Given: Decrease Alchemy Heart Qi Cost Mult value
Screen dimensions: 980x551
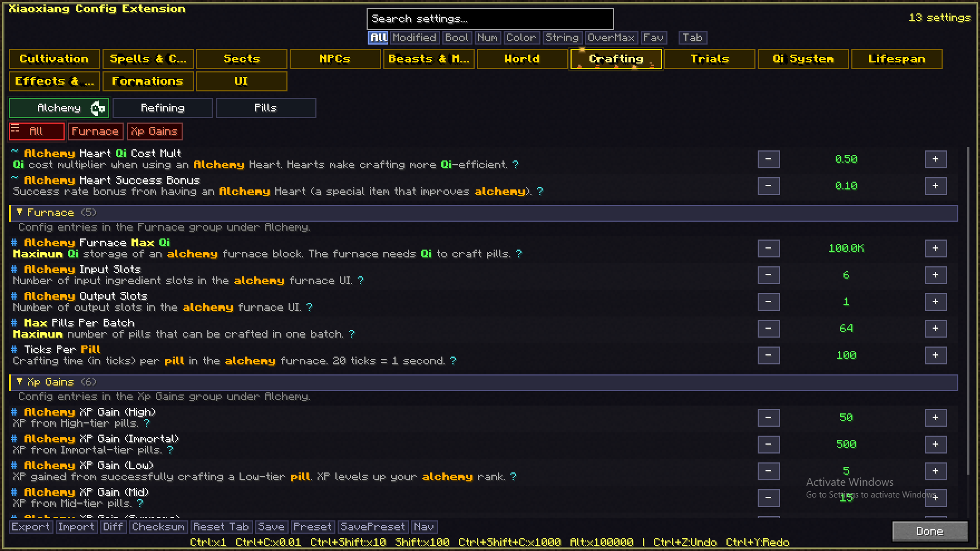Looking at the screenshot, I should (x=768, y=159).
